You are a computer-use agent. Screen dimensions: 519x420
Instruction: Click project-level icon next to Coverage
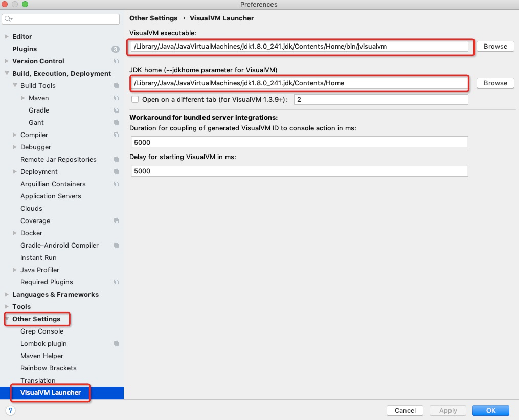tap(116, 220)
